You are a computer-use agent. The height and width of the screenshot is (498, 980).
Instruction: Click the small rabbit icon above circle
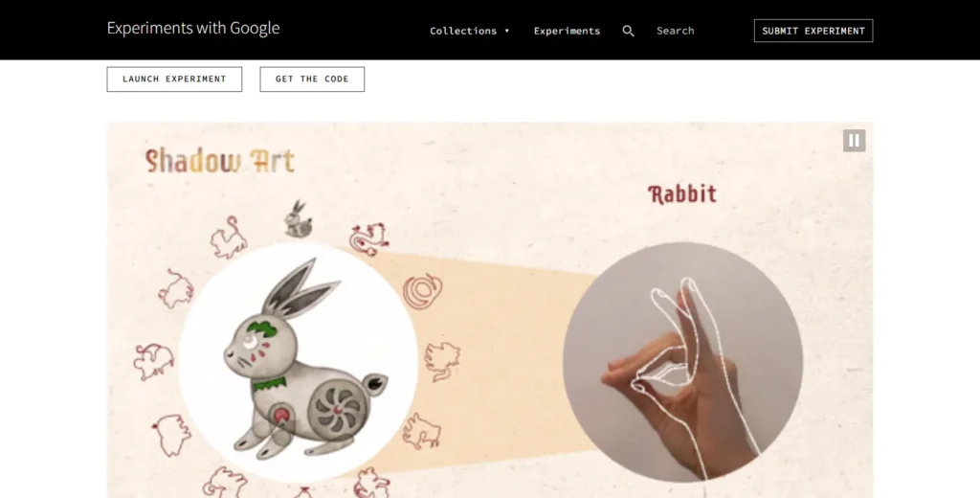click(x=299, y=219)
